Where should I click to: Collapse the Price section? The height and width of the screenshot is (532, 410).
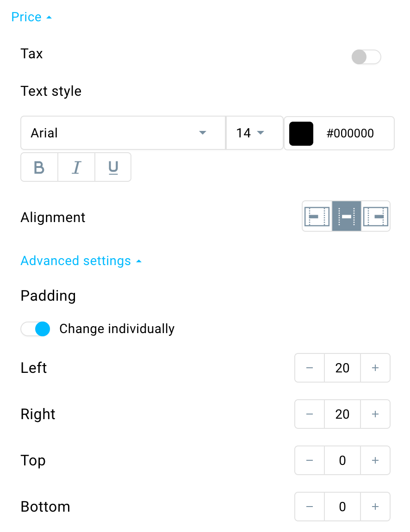tap(31, 17)
